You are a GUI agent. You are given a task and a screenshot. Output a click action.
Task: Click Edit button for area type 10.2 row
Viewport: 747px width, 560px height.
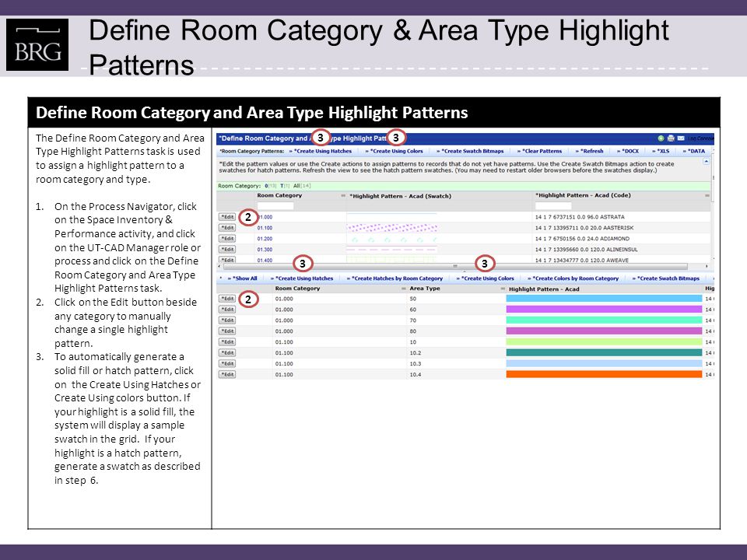(x=227, y=353)
